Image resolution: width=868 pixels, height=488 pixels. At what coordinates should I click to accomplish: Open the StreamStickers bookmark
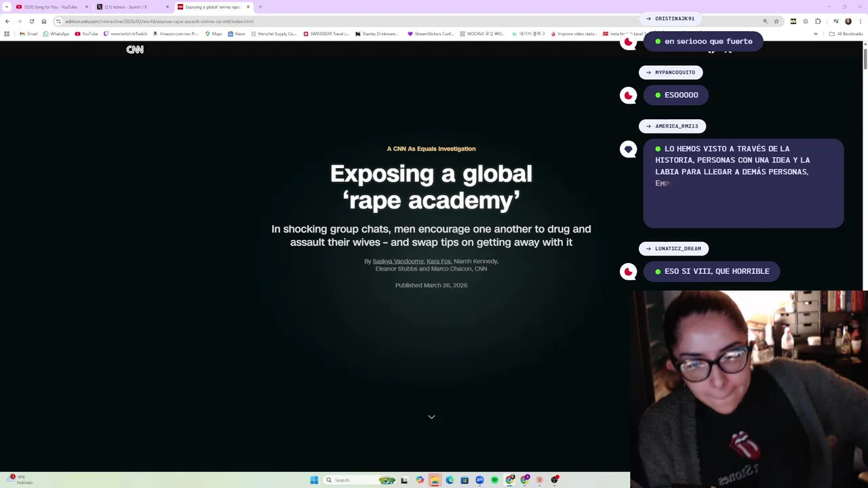coord(431,33)
